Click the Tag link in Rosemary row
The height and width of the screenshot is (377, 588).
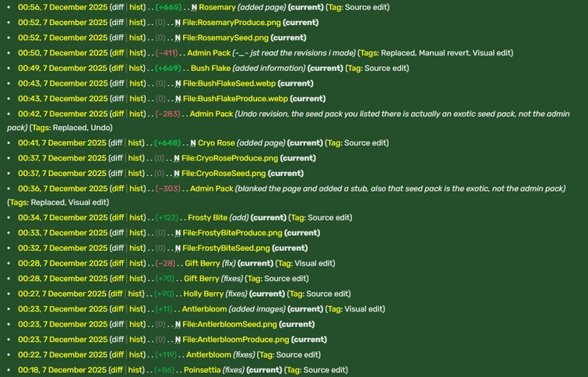pyautogui.click(x=335, y=7)
